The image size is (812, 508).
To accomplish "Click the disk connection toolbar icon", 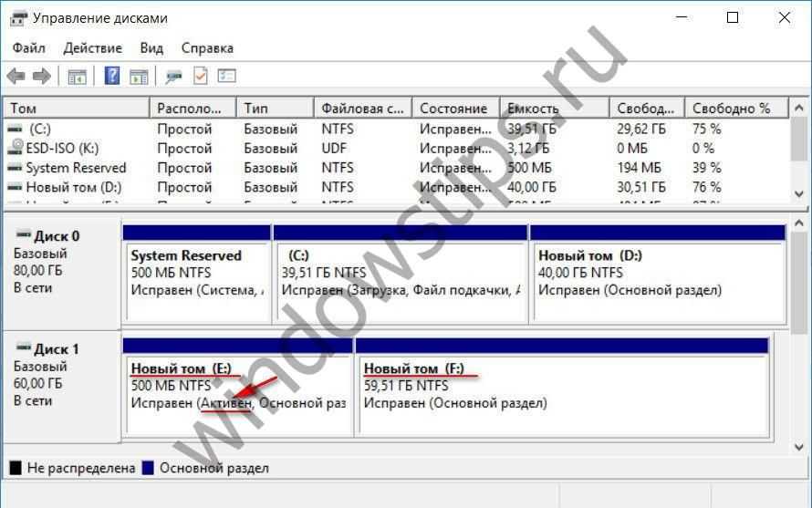I will (173, 76).
